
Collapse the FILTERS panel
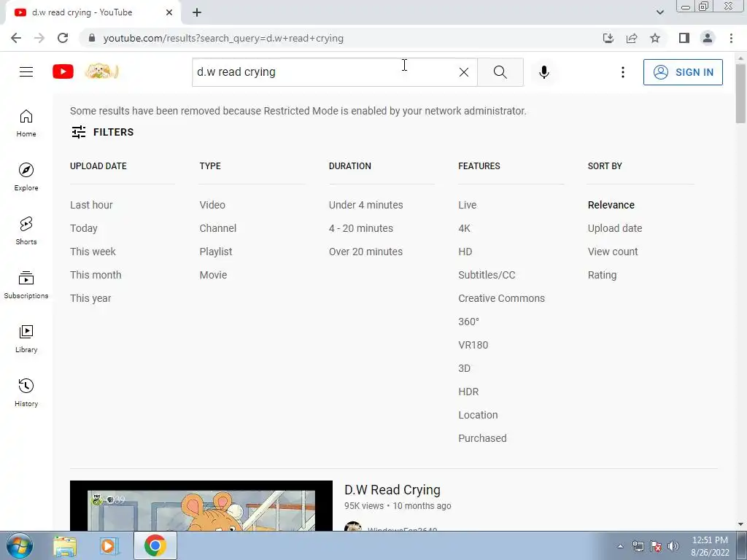pyautogui.click(x=102, y=132)
